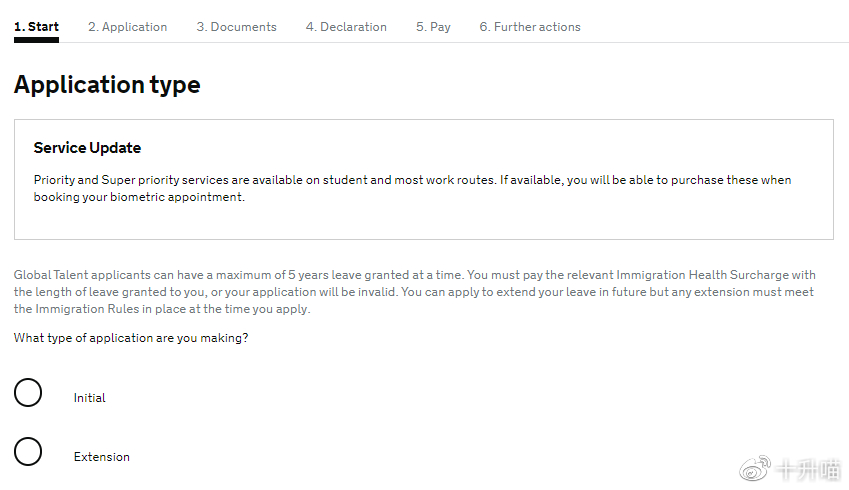
Task: Click the Weibo logo watermark icon
Action: coord(755,468)
